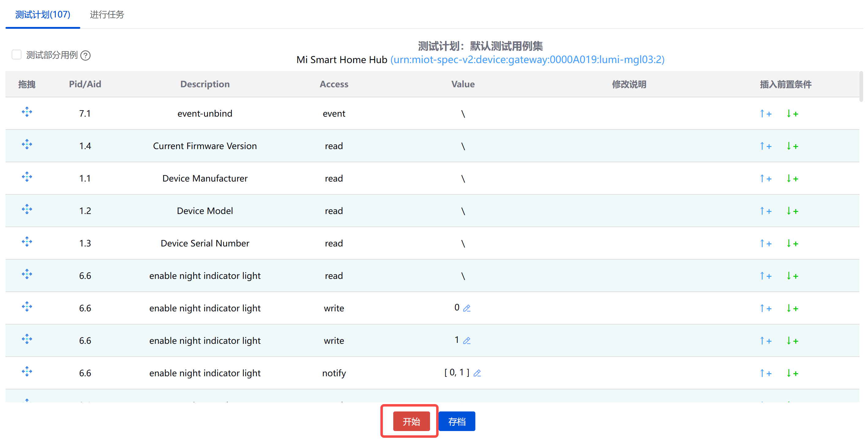Screen dimensions: 868x439
Task: Click the blue 存档 button
Action: click(x=457, y=421)
